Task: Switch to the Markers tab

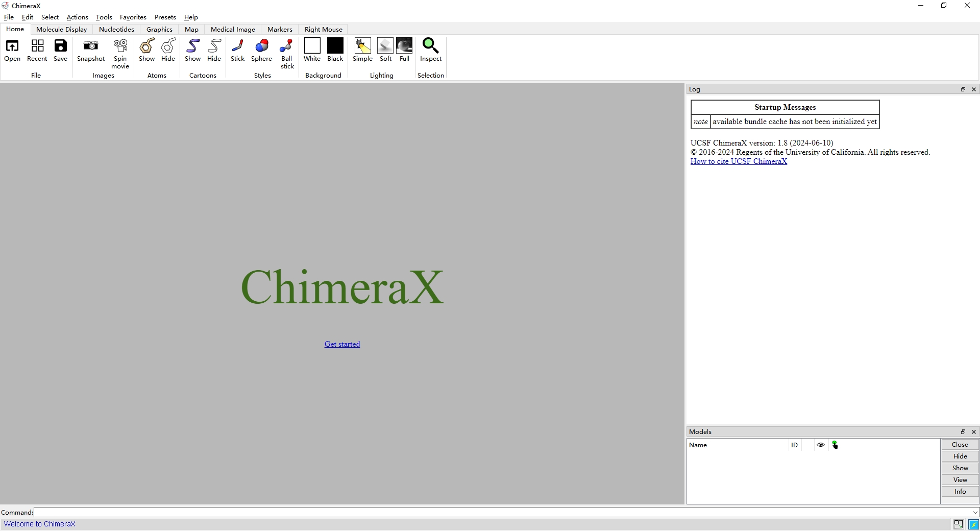Action: [280, 30]
